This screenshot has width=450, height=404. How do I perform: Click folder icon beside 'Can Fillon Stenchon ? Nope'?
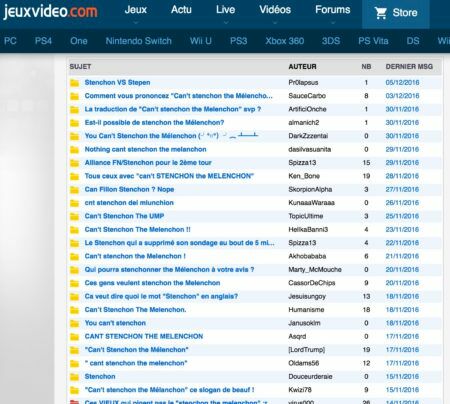(x=74, y=189)
